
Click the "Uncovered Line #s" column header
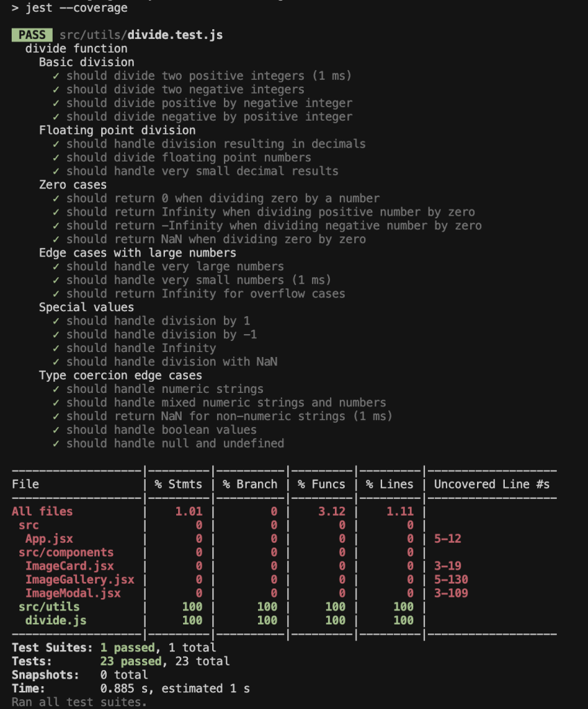coord(492,484)
